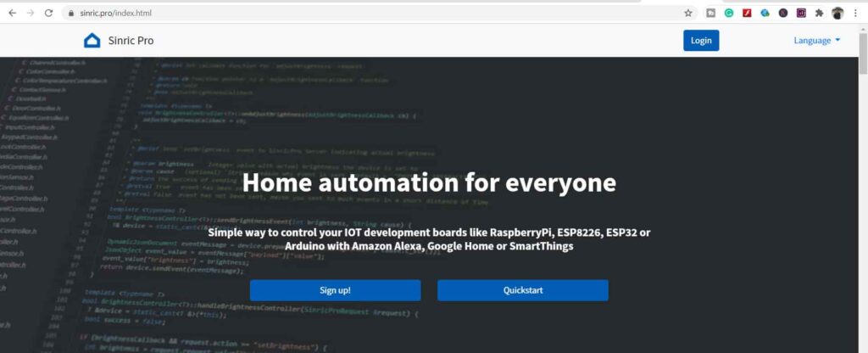This screenshot has width=868, height=353.
Task: Click the Chrome profile avatar
Action: click(837, 13)
